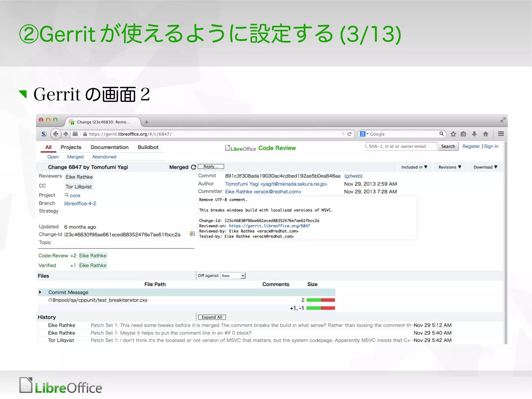The image size is (532, 399).
Task: Click the fullscreen arrows icon in the title bar
Action: click(x=503, y=120)
